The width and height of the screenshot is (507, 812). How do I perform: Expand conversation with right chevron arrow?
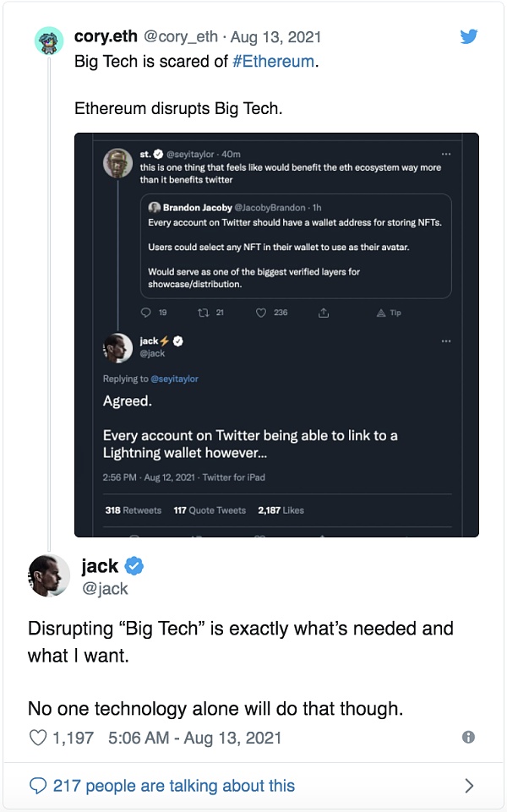point(470,786)
